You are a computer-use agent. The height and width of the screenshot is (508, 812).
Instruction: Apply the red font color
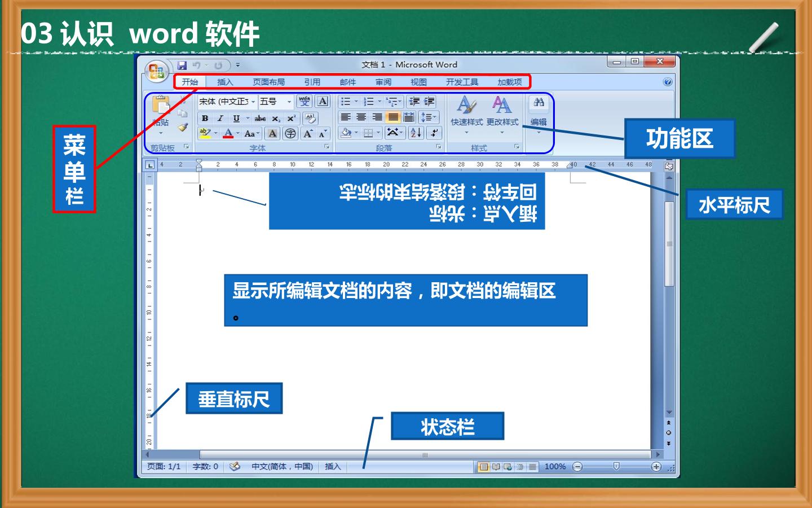(x=228, y=134)
